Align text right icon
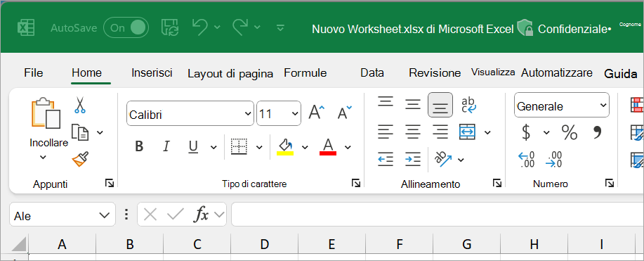This screenshot has width=644, height=261. coord(440,132)
